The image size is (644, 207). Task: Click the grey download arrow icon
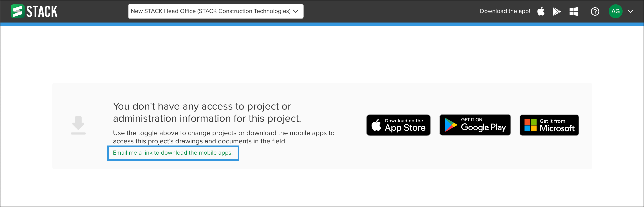(78, 125)
